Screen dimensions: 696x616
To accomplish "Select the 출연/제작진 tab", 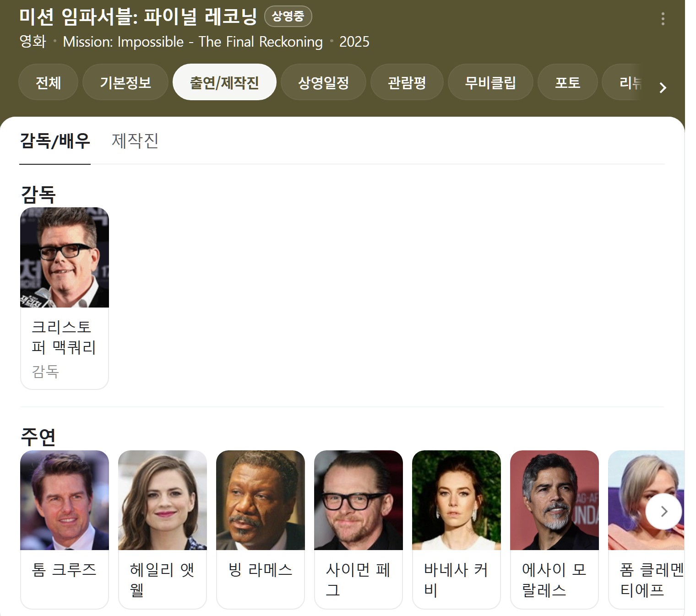I will 224,82.
